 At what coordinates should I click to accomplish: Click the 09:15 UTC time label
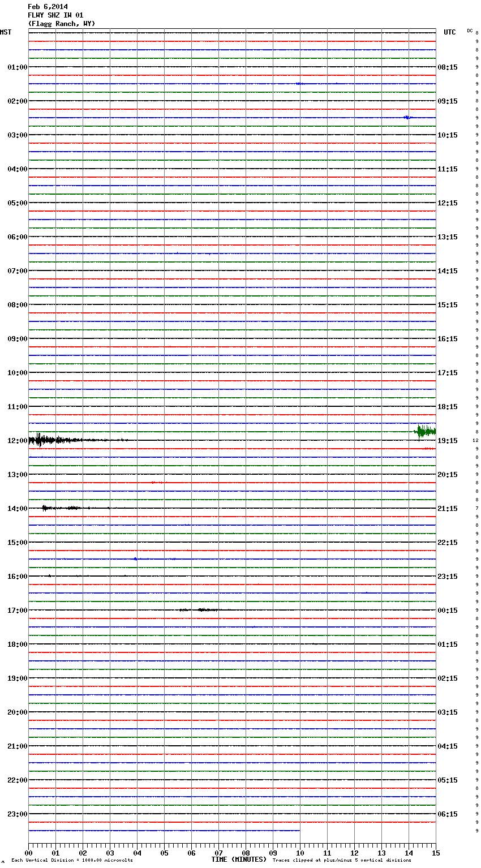pyautogui.click(x=448, y=101)
